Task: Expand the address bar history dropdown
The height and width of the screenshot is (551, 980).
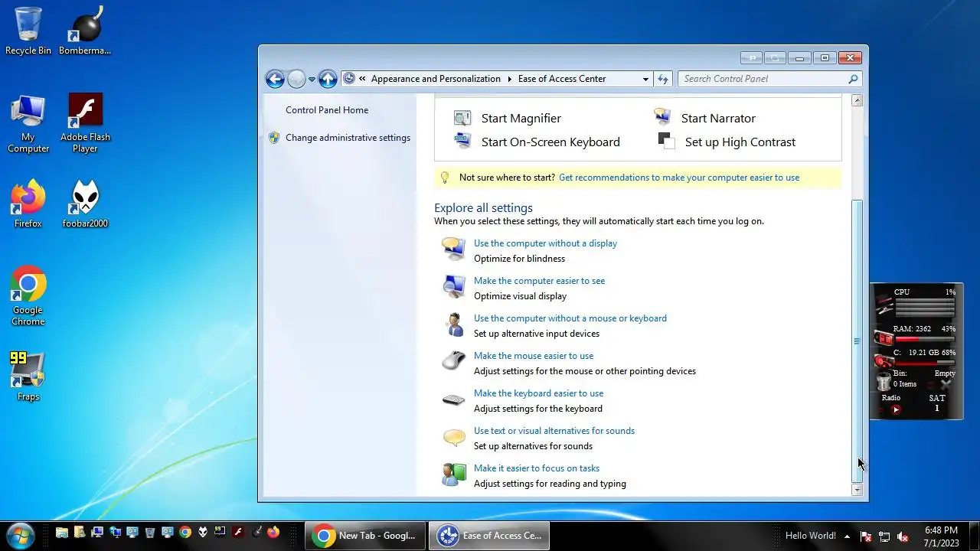Action: pos(645,79)
